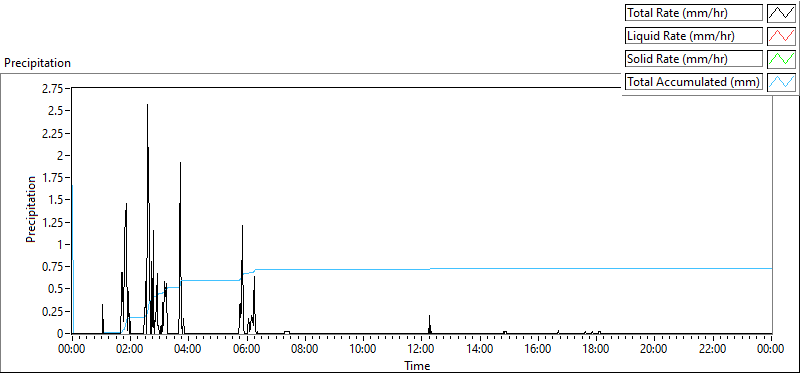The height and width of the screenshot is (373, 800).
Task: Click the 16:00 time axis label
Action: click(x=537, y=350)
